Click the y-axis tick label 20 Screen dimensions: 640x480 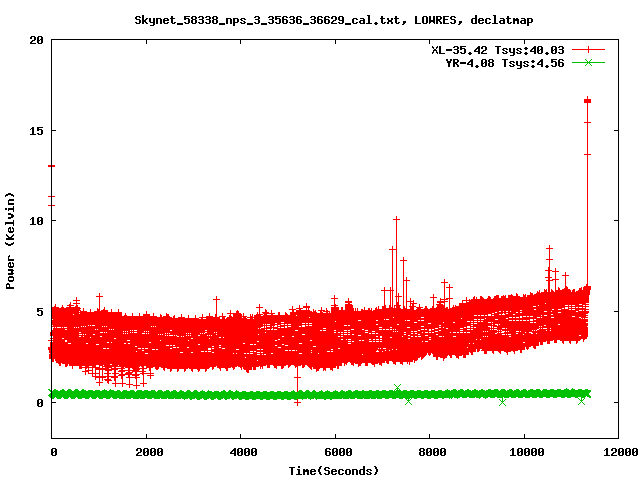[x=36, y=40]
